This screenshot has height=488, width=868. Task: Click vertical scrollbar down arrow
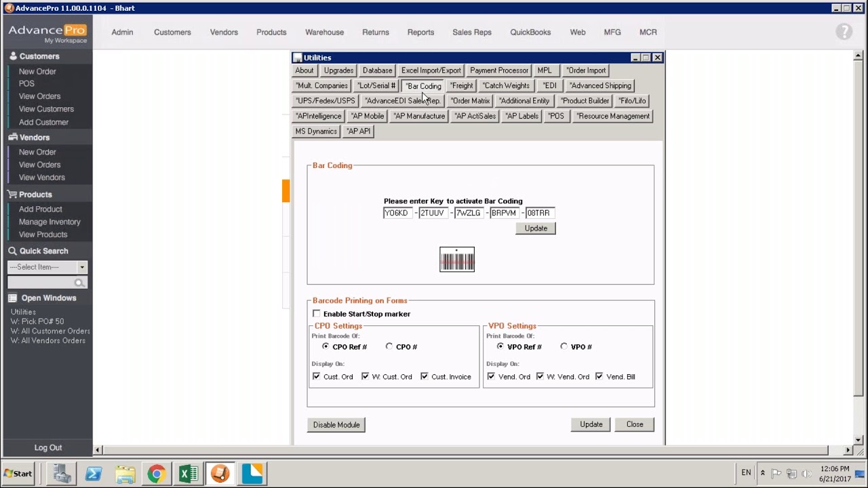pyautogui.click(x=859, y=440)
